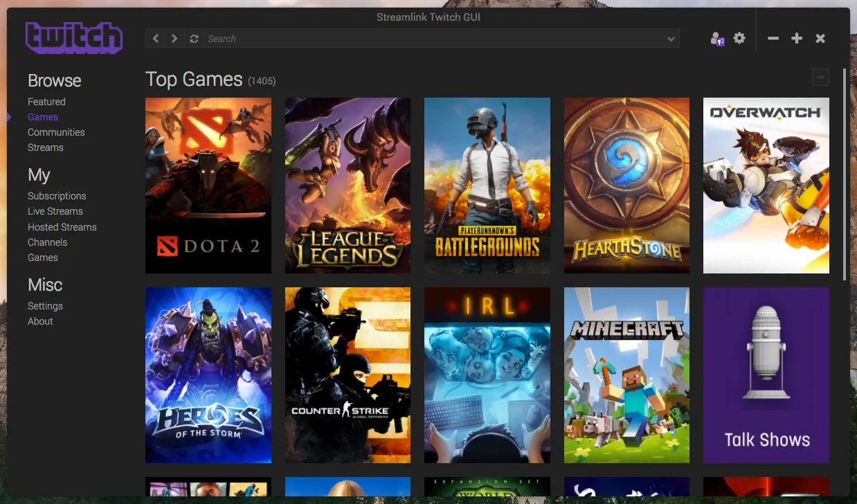857x504 pixels.
Task: Maximize the window with the plus button
Action: [797, 39]
